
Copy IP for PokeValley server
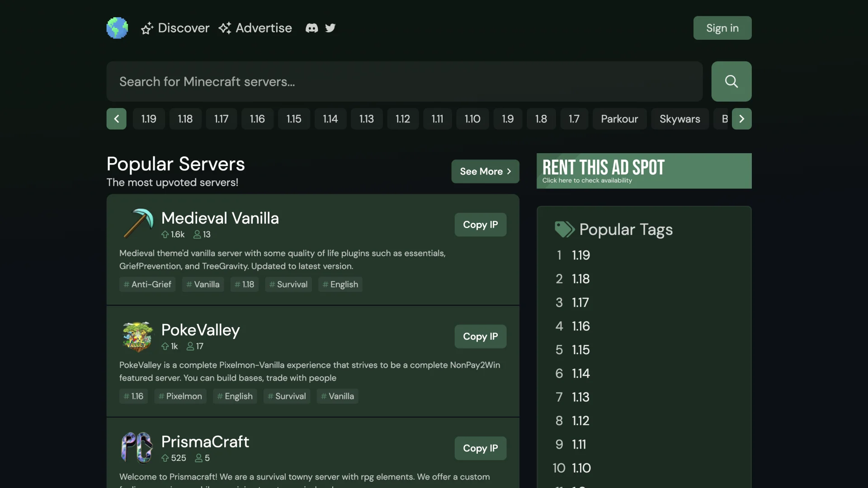pyautogui.click(x=480, y=336)
